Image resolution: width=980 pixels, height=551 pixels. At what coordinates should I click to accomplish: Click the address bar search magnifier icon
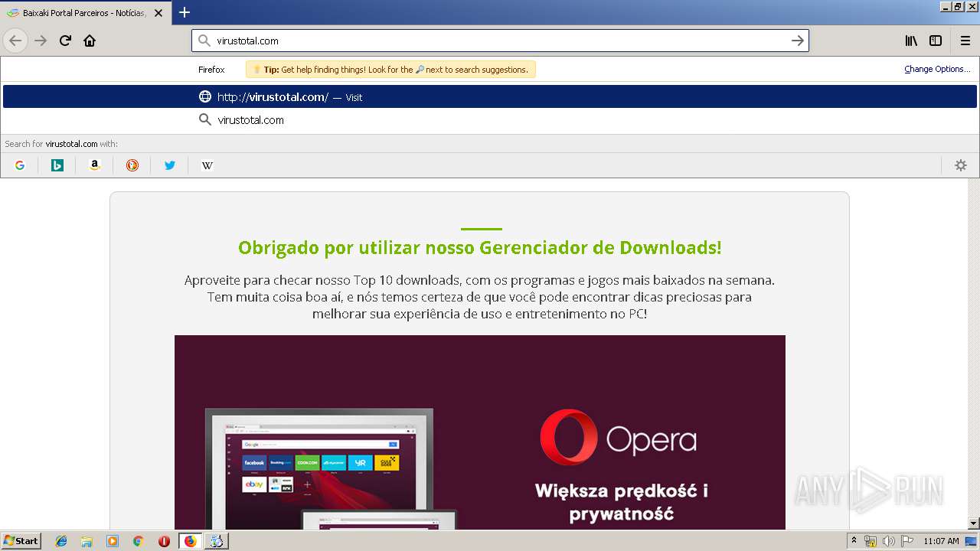coord(204,41)
